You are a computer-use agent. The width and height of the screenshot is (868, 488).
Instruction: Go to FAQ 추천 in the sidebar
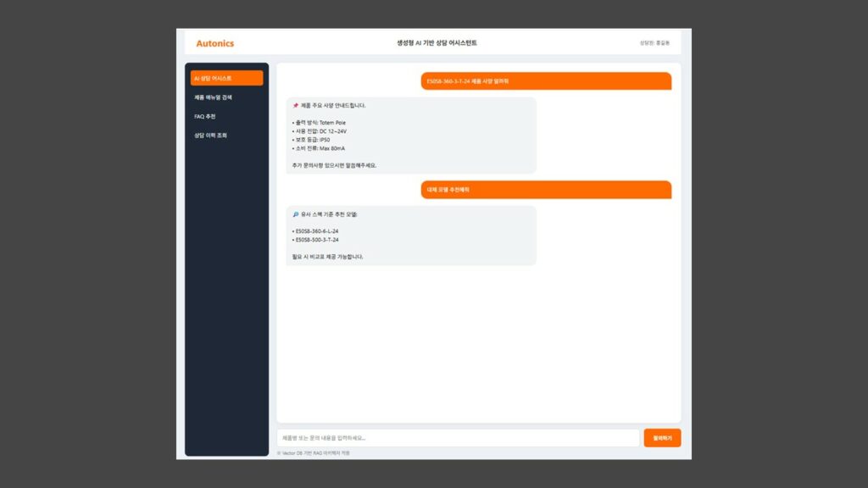point(205,116)
